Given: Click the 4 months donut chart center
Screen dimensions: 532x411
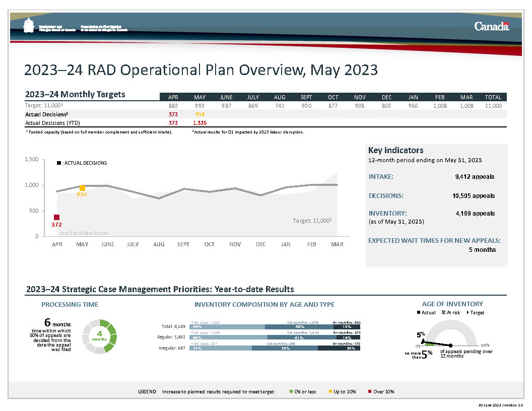Looking at the screenshot, I should 100,336.
